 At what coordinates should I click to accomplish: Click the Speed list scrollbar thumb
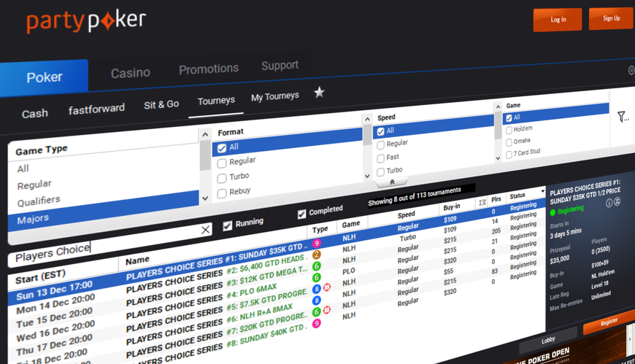coord(367,135)
